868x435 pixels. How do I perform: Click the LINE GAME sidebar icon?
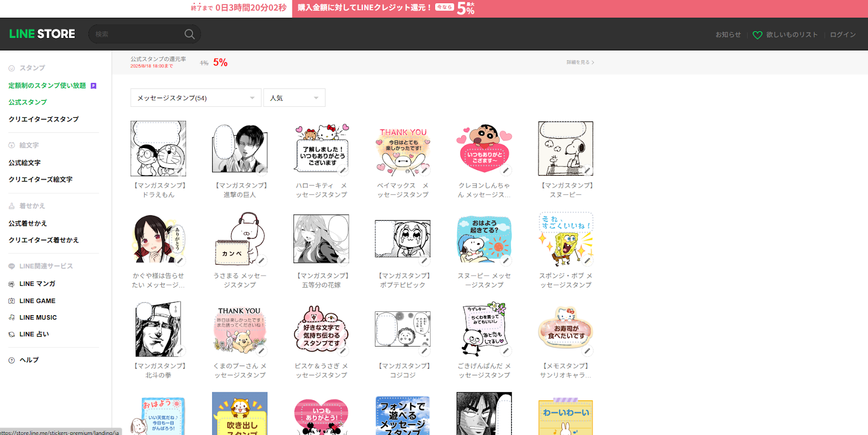point(11,301)
